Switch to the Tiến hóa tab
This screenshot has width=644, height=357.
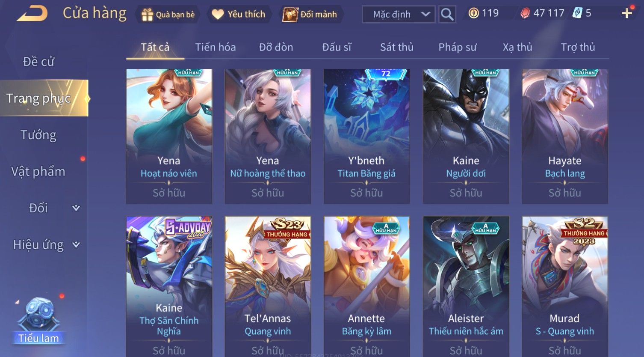pyautogui.click(x=216, y=47)
